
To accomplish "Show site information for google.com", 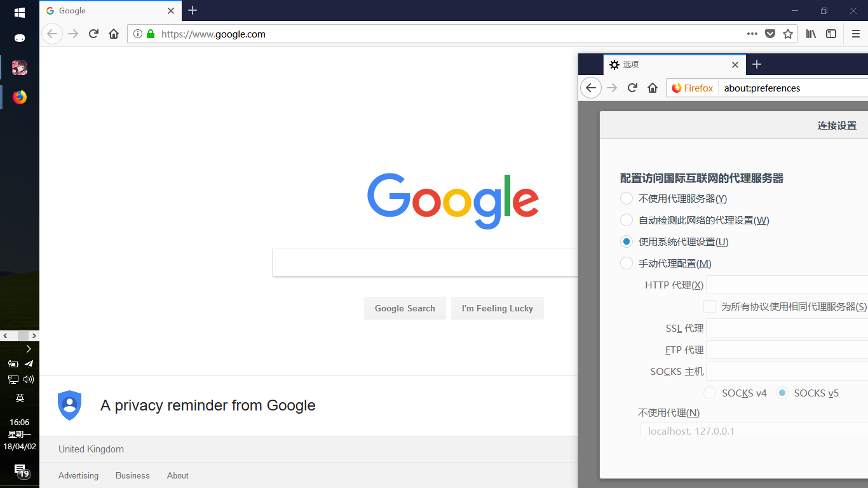I will pos(138,34).
